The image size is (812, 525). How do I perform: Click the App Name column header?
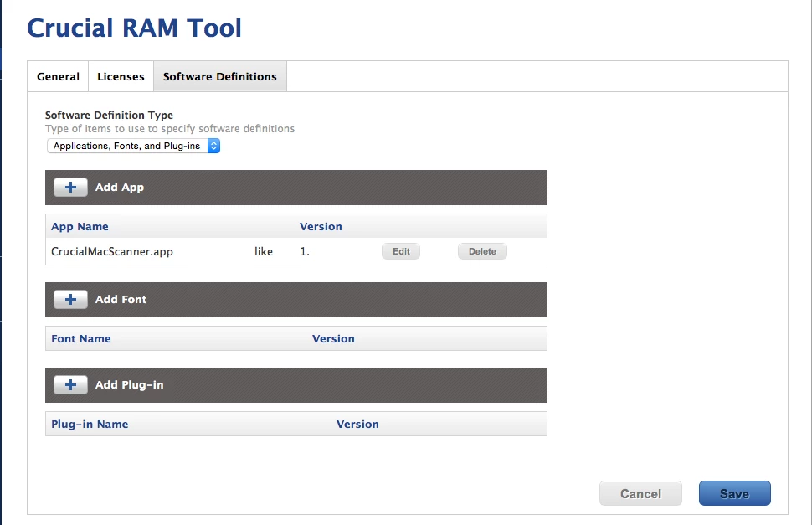(80, 226)
